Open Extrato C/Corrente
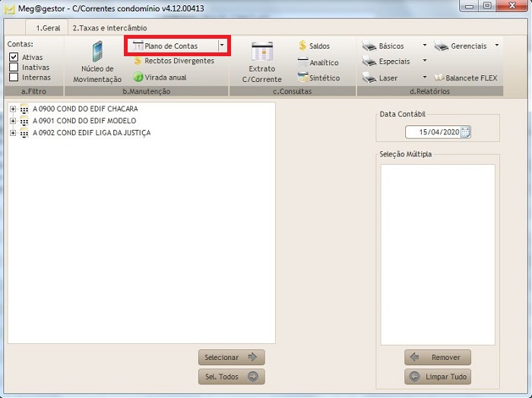The image size is (532, 398). (x=261, y=61)
